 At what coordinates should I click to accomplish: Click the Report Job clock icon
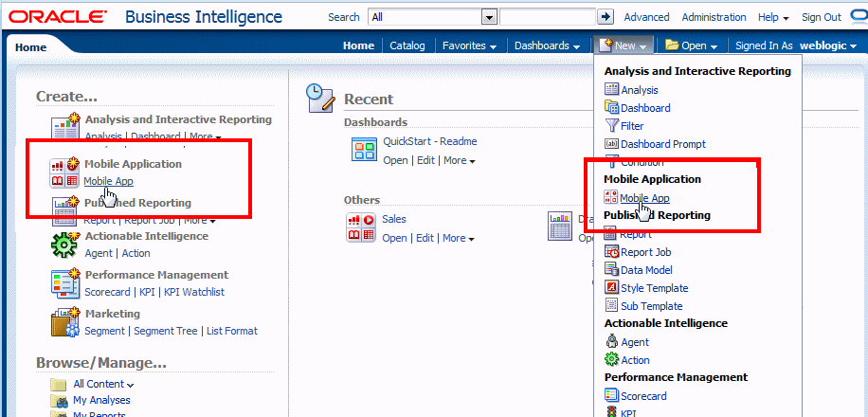coord(612,252)
